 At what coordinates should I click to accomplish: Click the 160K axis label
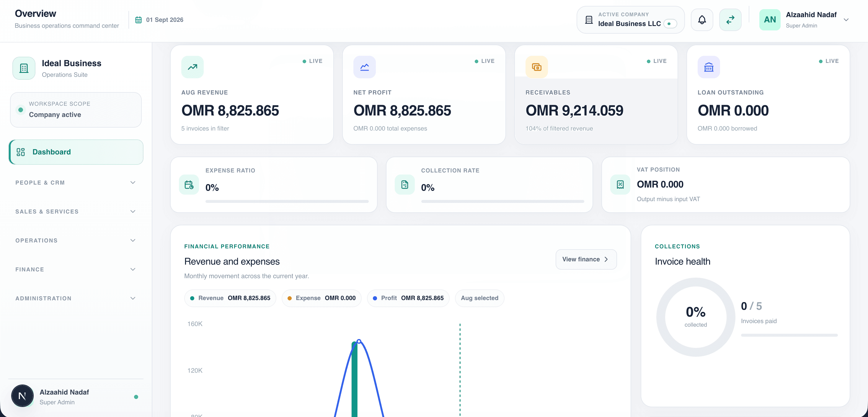pyautogui.click(x=195, y=324)
